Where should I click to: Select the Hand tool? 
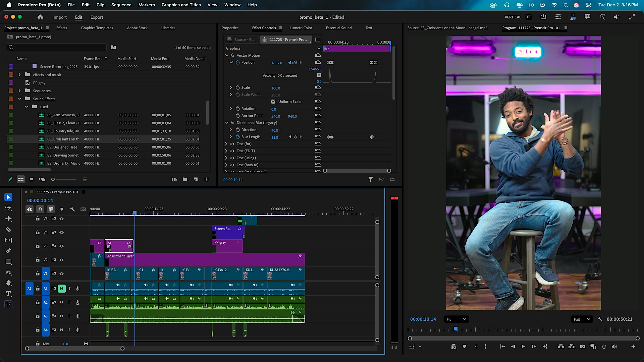click(8, 283)
